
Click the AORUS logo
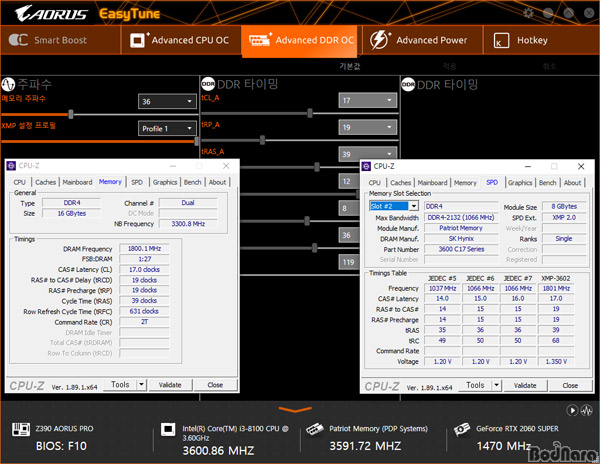[51, 14]
